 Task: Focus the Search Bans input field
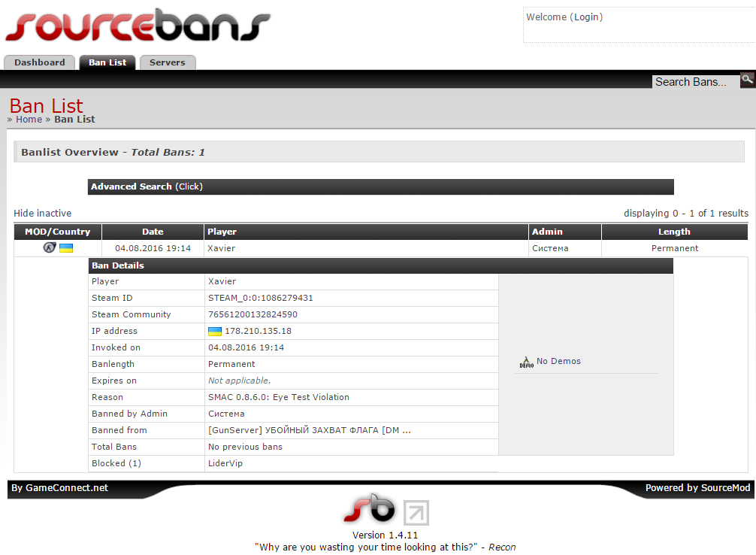click(x=696, y=82)
